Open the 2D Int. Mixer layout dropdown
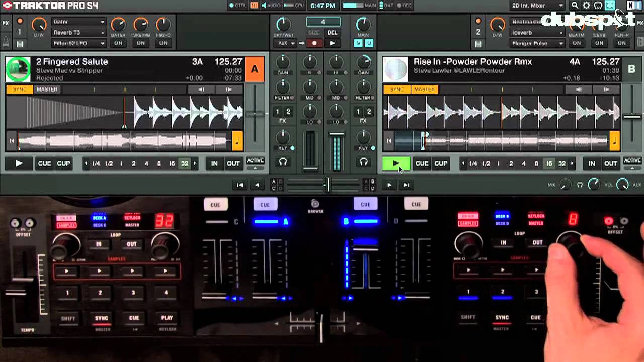This screenshot has width=644, height=362. click(537, 6)
